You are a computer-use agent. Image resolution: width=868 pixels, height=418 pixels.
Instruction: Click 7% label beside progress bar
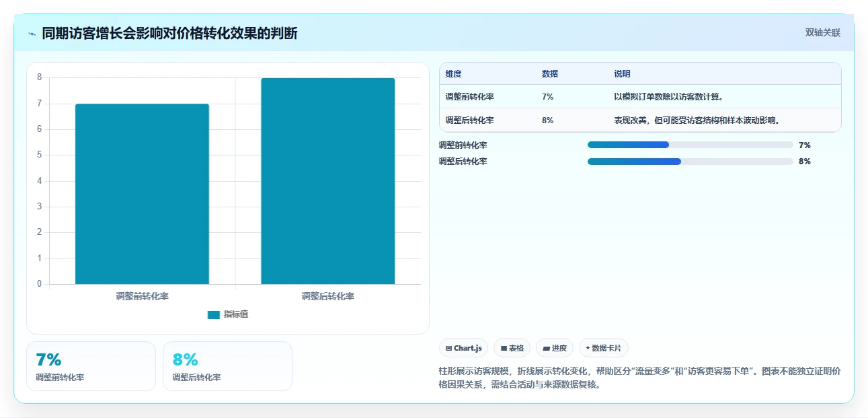point(805,145)
